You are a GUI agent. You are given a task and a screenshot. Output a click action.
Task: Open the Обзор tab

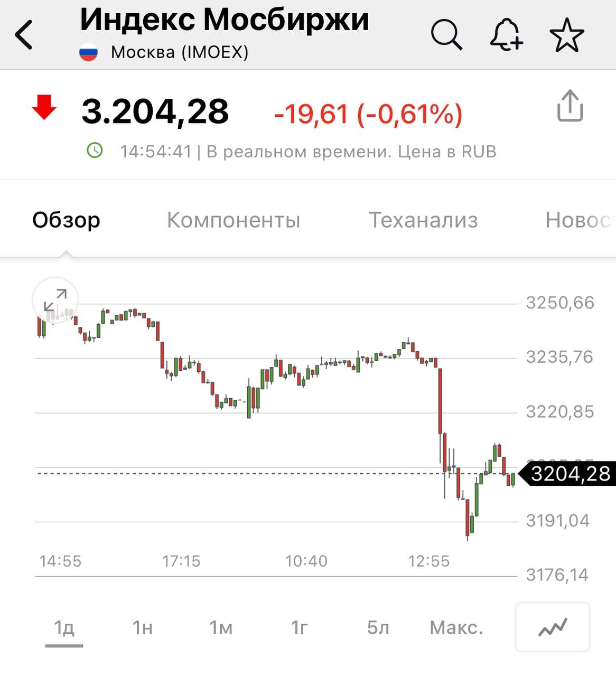click(x=66, y=220)
